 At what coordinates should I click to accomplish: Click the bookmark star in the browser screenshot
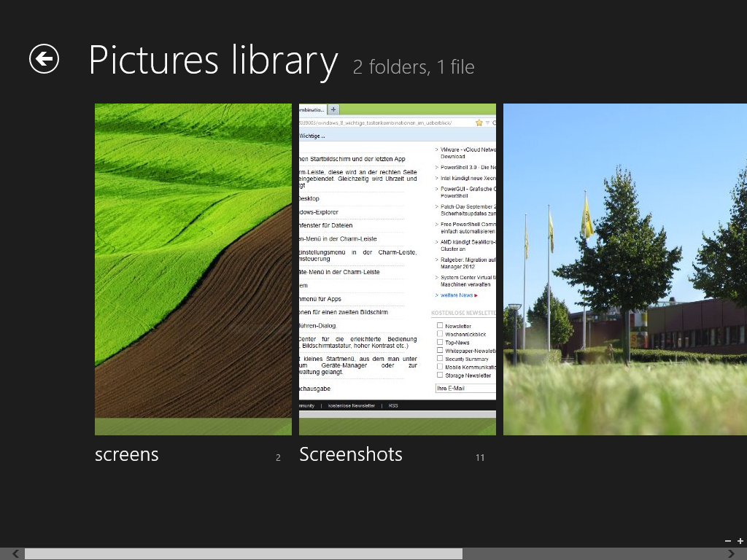pyautogui.click(x=479, y=122)
